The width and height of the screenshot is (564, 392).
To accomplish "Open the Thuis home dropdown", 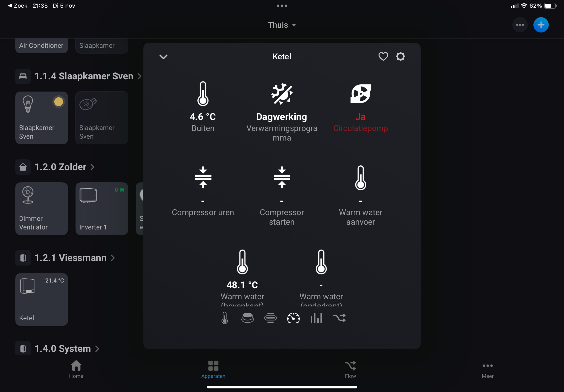I will point(282,25).
